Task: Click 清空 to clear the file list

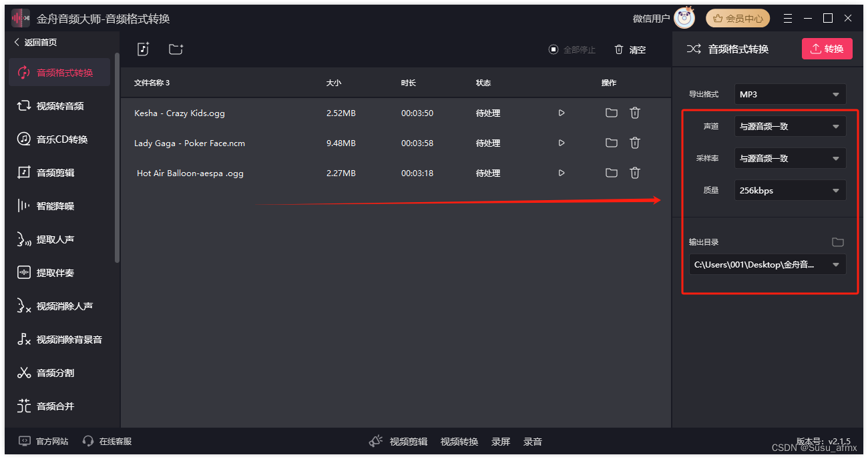Action: point(630,49)
